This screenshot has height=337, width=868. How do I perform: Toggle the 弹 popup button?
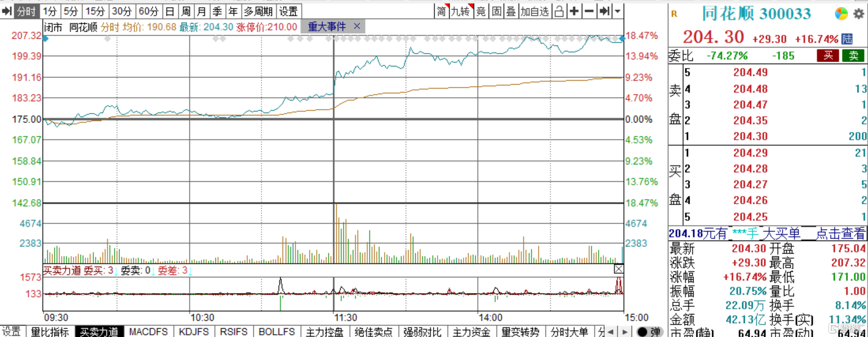(x=648, y=332)
